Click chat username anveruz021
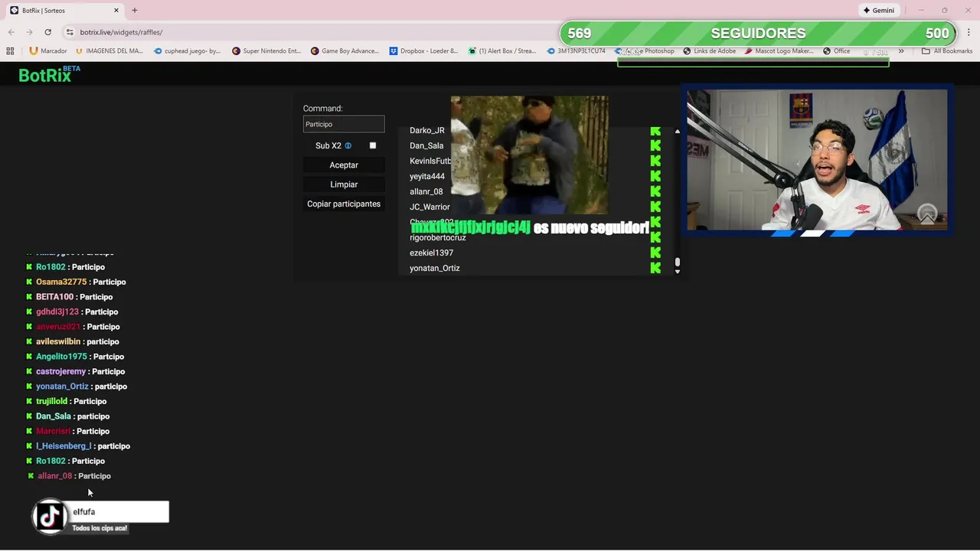Viewport: 980px width, 551px height. click(58, 327)
